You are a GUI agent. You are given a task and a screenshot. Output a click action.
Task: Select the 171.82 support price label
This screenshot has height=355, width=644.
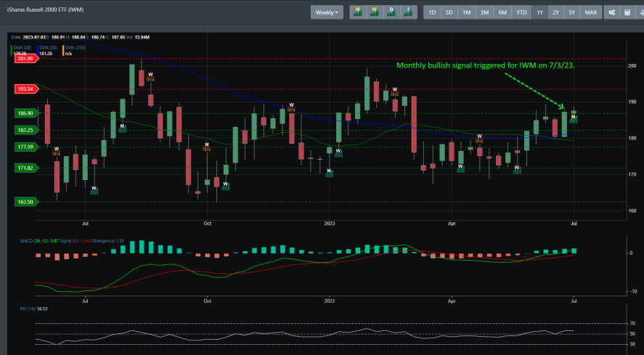(26, 168)
